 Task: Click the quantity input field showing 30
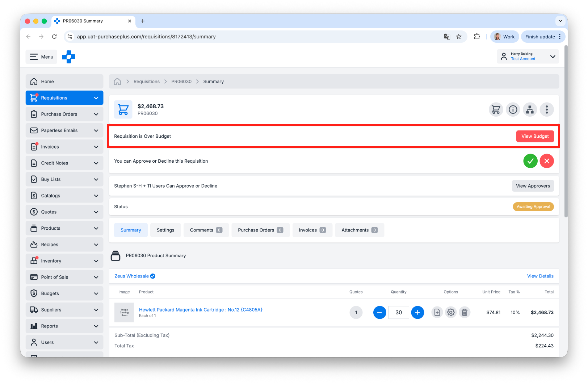[399, 312]
